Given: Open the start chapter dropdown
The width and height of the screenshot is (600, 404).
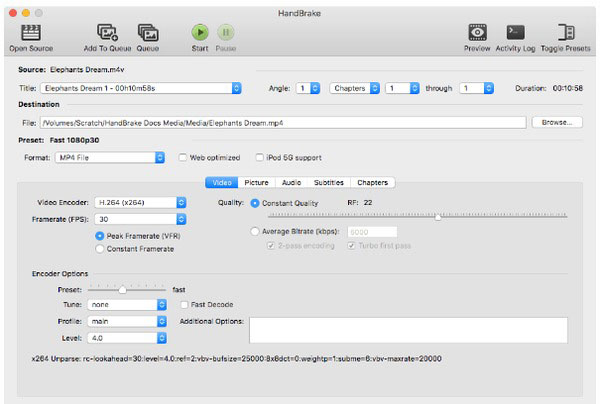Looking at the screenshot, I should (x=402, y=88).
